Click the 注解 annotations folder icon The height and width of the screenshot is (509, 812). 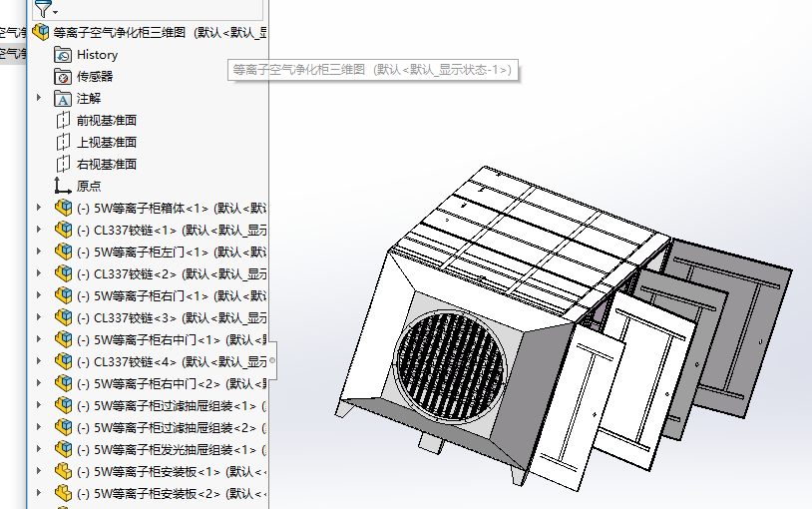(x=63, y=99)
